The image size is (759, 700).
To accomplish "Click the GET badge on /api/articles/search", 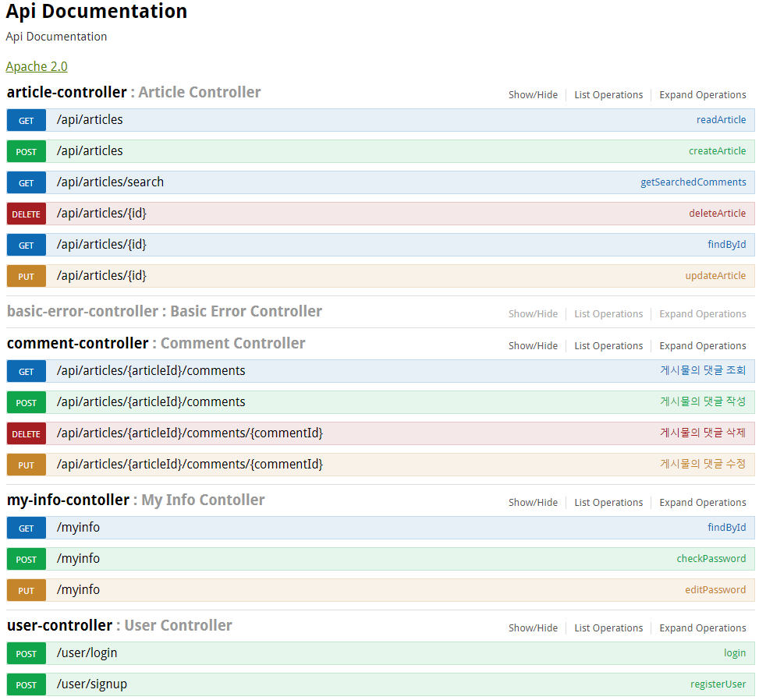I will pyautogui.click(x=26, y=182).
